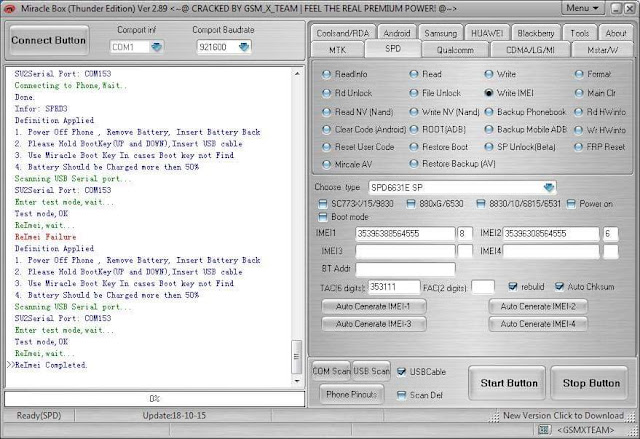Toggle the 8830/10/6815/6531 checkbox
The height and width of the screenshot is (439, 640).
coord(481,204)
